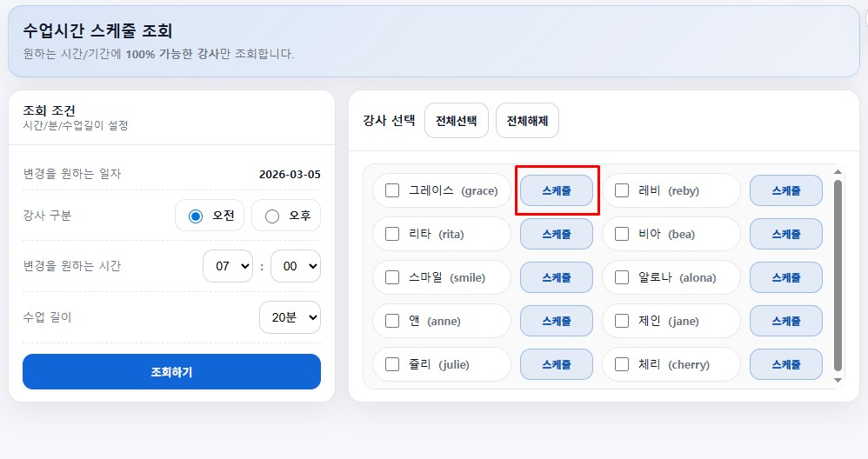Open the schedule for 레비 (reby)

[785, 190]
